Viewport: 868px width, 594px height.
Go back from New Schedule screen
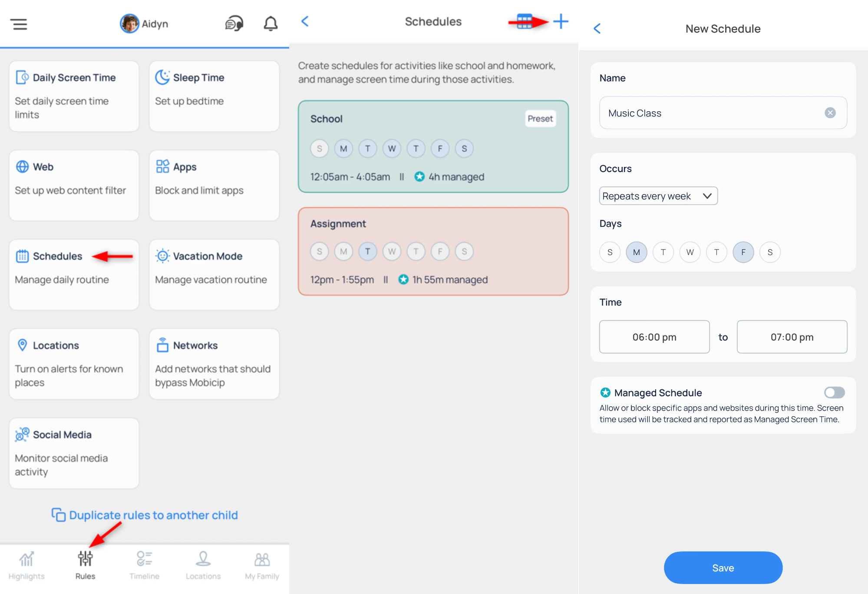pos(597,29)
